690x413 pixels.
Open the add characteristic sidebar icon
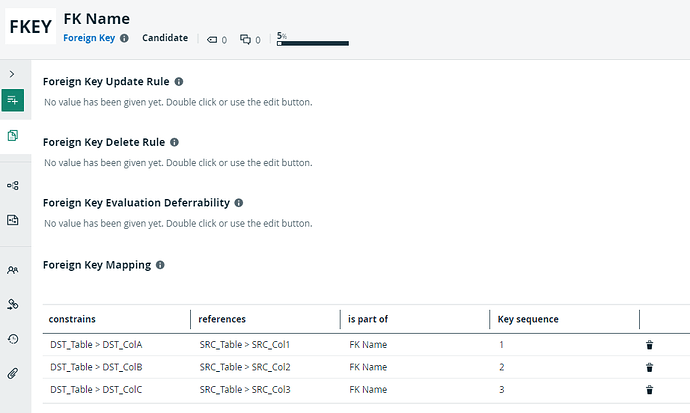coord(13,100)
